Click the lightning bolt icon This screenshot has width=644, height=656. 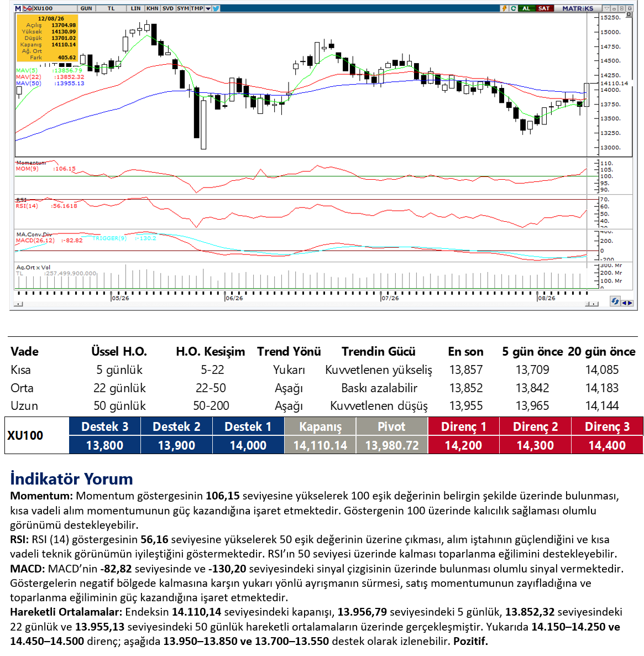pos(505,8)
